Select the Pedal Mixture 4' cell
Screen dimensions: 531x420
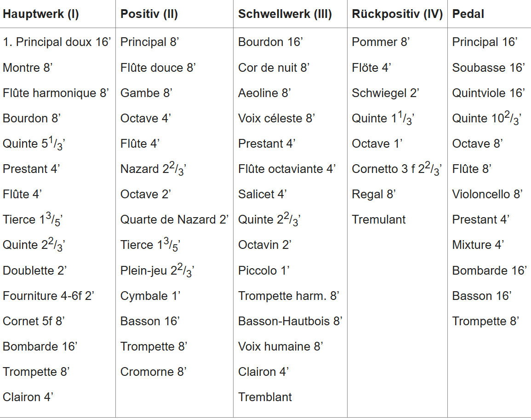point(478,245)
